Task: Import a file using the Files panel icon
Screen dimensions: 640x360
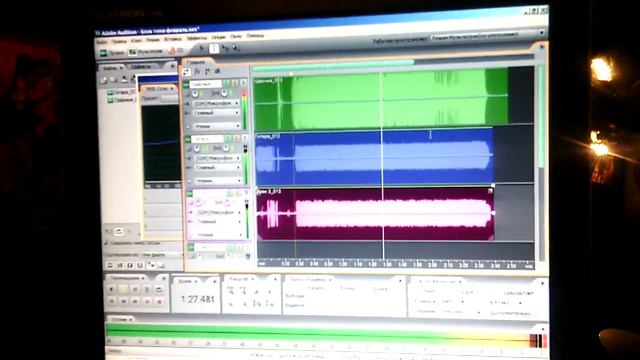Action: tap(104, 80)
